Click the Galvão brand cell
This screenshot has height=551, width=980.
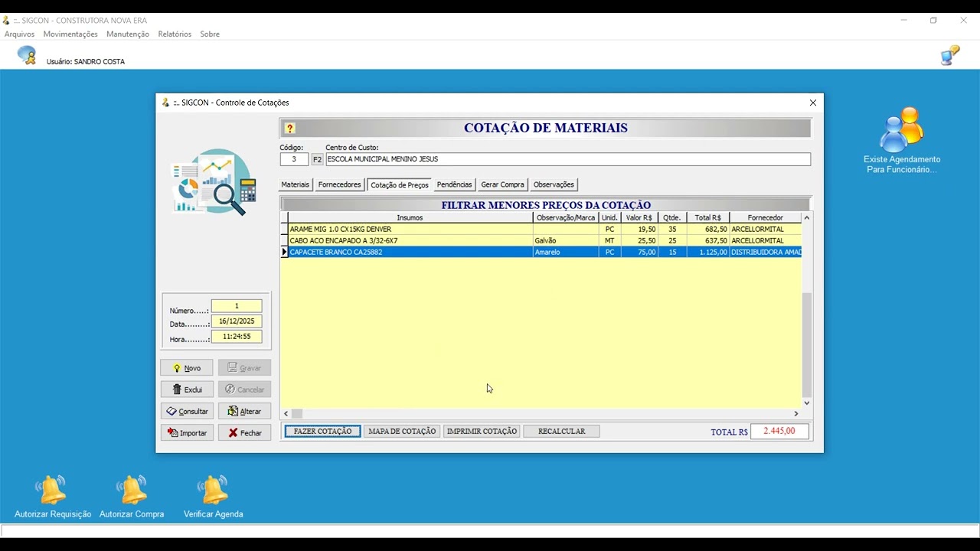click(x=566, y=241)
